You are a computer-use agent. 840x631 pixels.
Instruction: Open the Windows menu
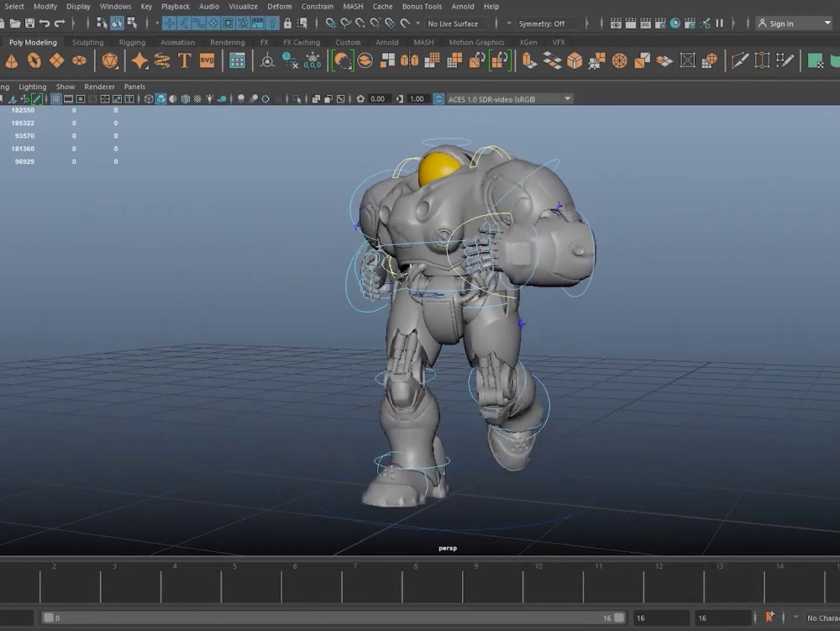coord(115,7)
